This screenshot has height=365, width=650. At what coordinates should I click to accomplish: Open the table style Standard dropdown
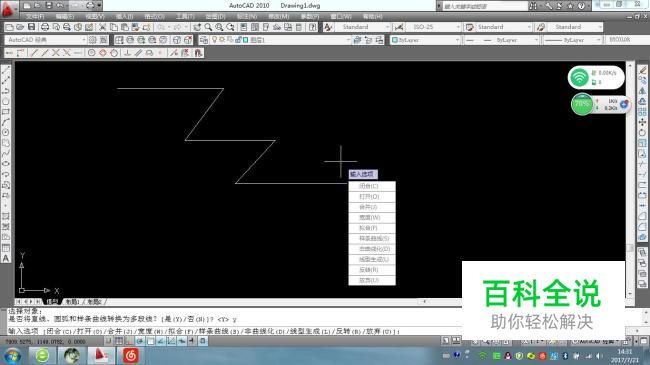click(x=503, y=27)
